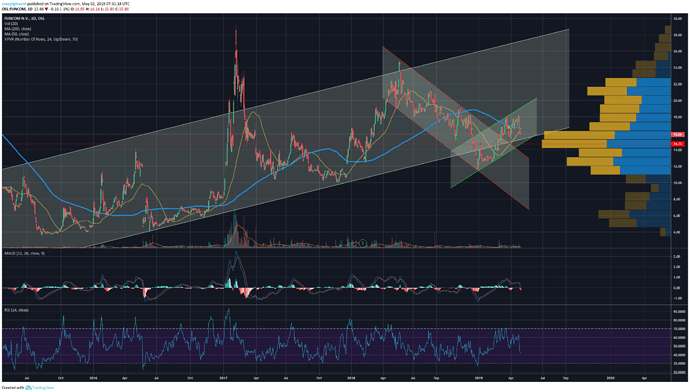This screenshot has width=690, height=392.
Task: Click the lower red price label on the price axis
Action: [678, 144]
